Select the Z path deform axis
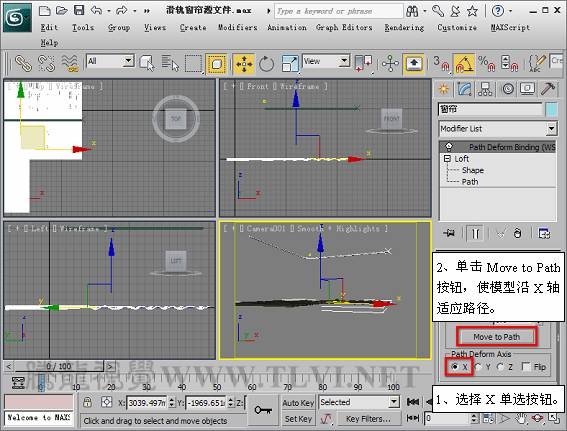Screen dimensions: 567x431 click(500, 367)
